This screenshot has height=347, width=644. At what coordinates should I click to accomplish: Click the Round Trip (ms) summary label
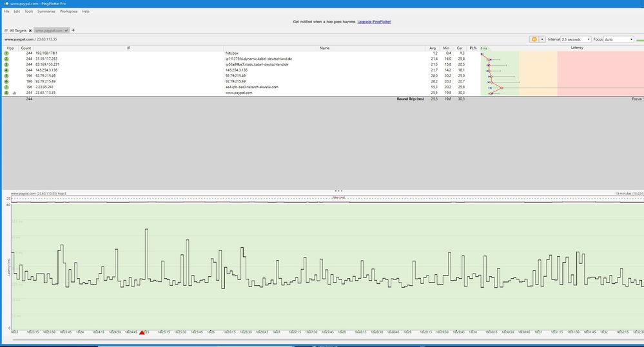410,99
